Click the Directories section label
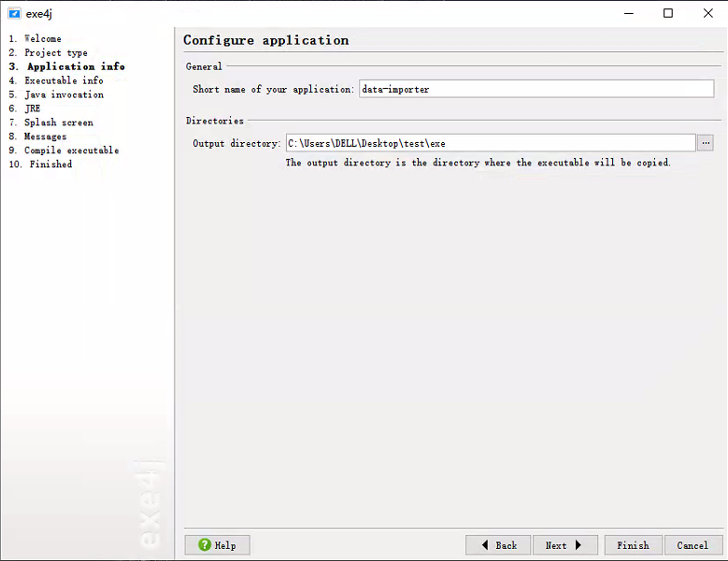 [215, 121]
